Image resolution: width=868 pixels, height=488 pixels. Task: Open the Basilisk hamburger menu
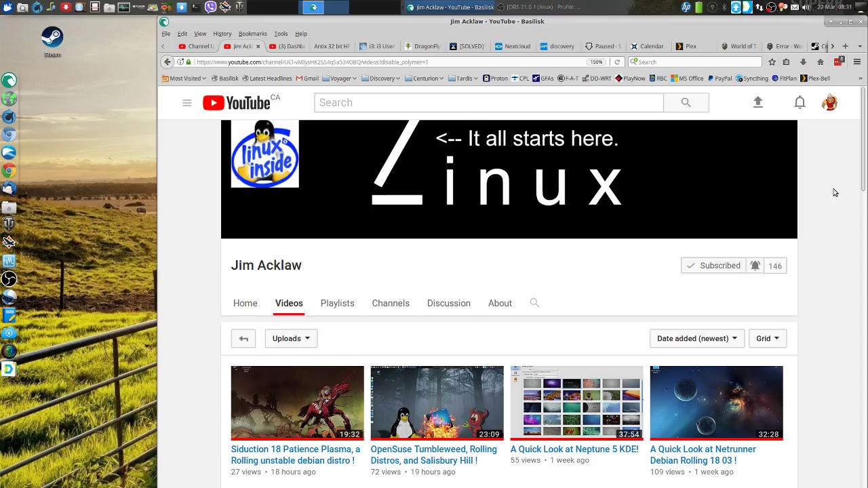(857, 62)
